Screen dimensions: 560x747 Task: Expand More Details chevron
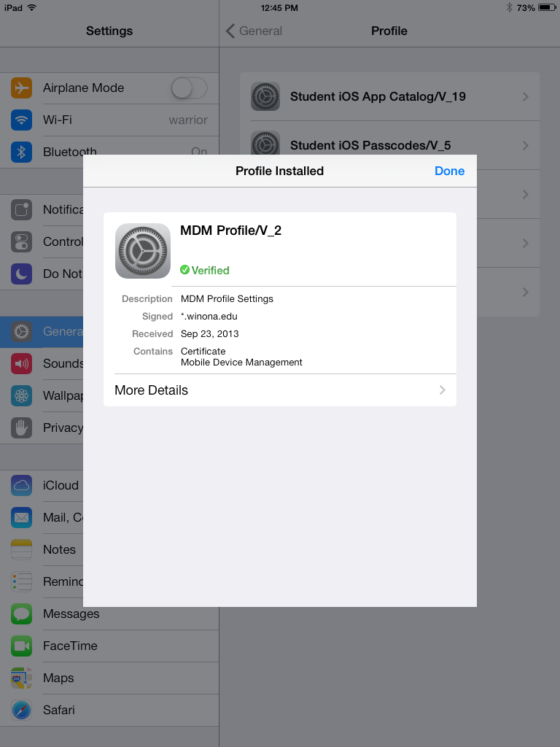442,390
